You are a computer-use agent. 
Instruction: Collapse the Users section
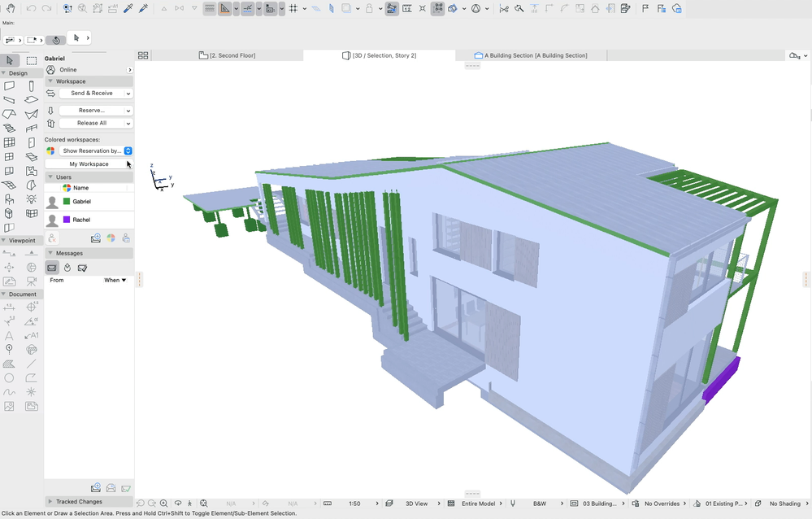(x=50, y=177)
